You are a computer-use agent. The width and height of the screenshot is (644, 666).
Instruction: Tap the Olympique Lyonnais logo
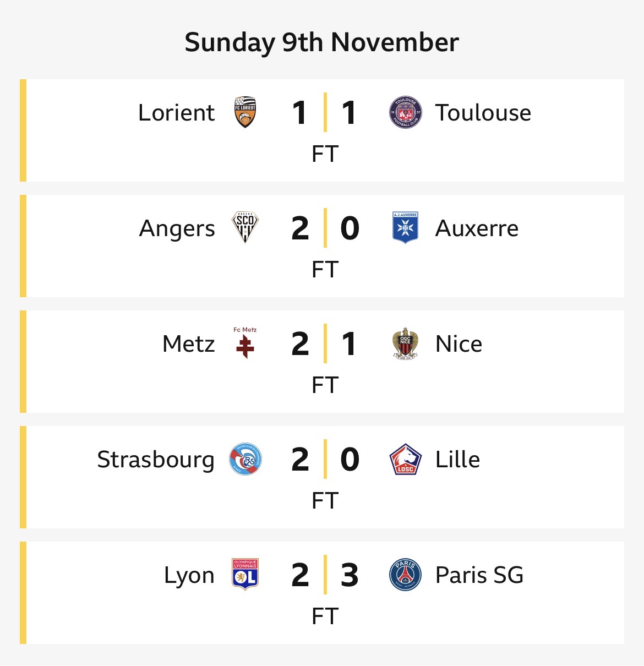pos(245,575)
